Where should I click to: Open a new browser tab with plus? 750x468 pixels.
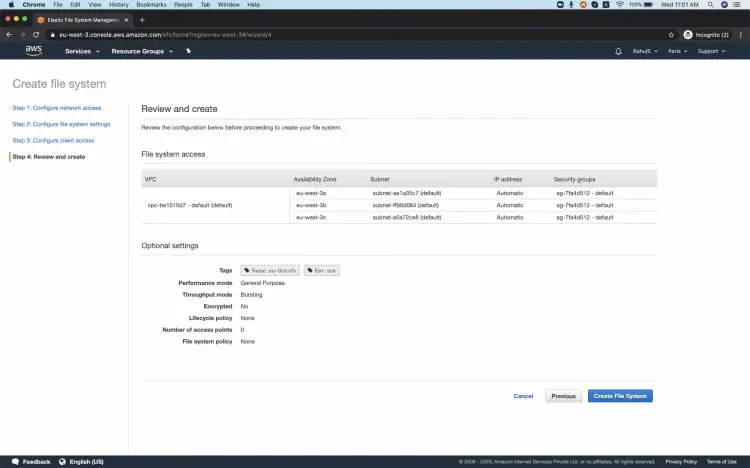coord(142,20)
